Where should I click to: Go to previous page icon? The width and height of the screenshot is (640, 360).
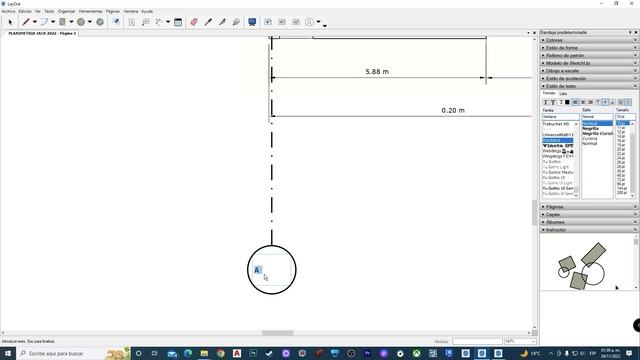[x=282, y=22]
